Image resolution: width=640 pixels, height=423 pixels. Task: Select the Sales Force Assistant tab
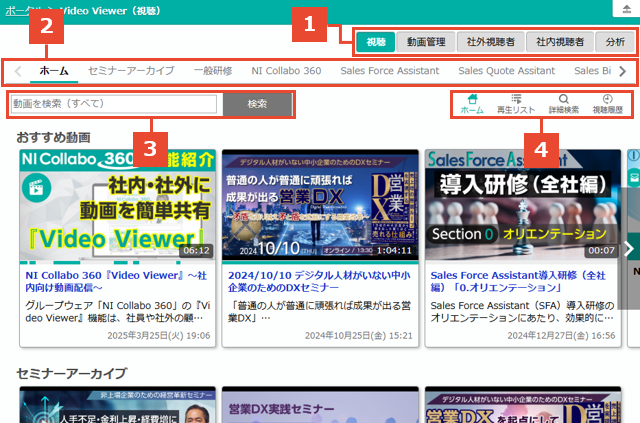pos(390,71)
